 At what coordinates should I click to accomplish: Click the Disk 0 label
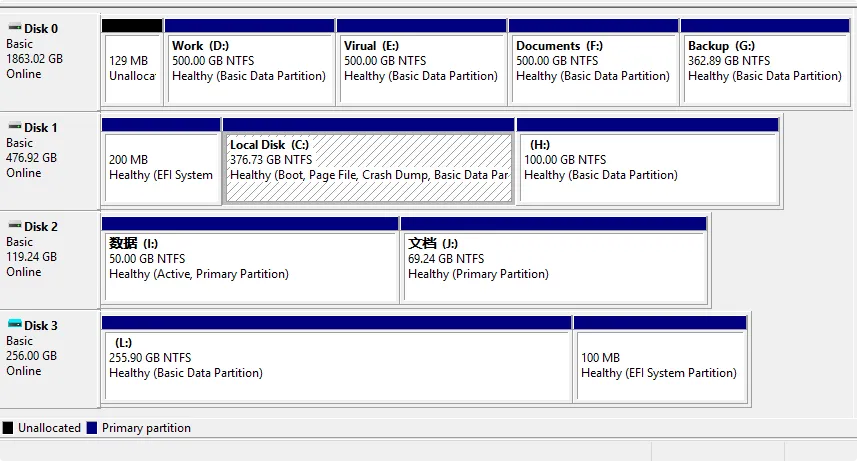coord(41,28)
